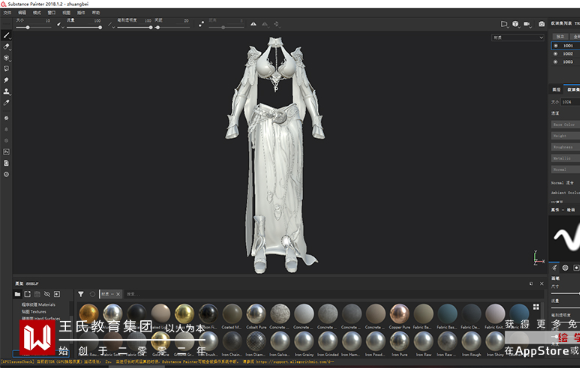
Task: Click the camera screenshot icon
Action: pos(542,24)
